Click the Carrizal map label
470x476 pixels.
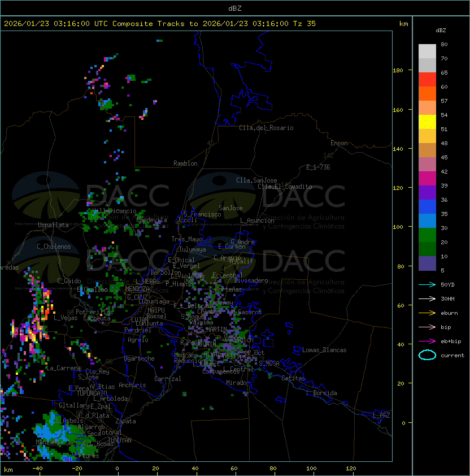[168, 379]
